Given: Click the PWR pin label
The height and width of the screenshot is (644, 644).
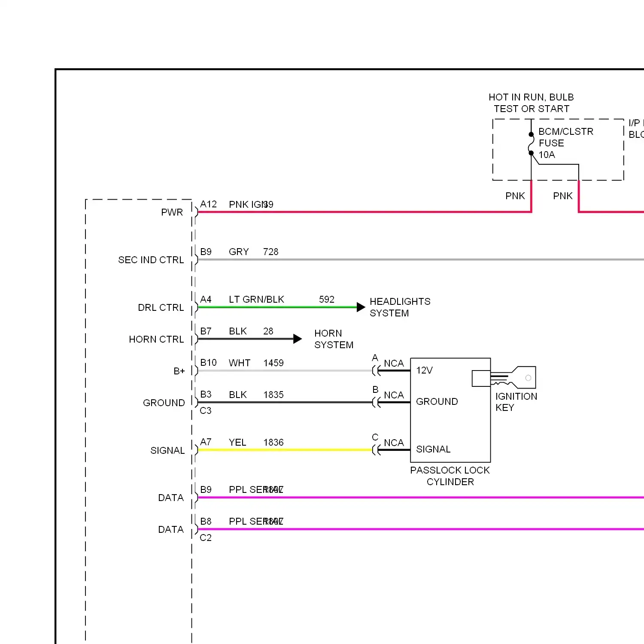Looking at the screenshot, I should click(x=172, y=212).
